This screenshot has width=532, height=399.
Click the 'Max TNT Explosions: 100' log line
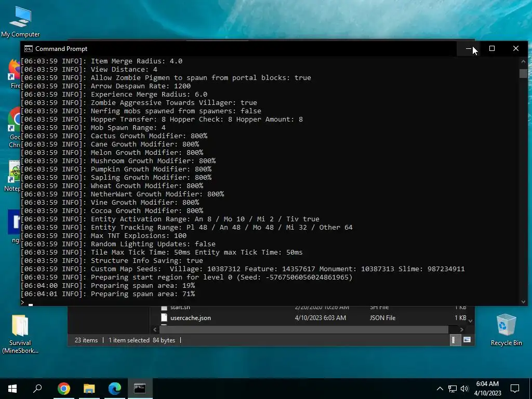103,235
